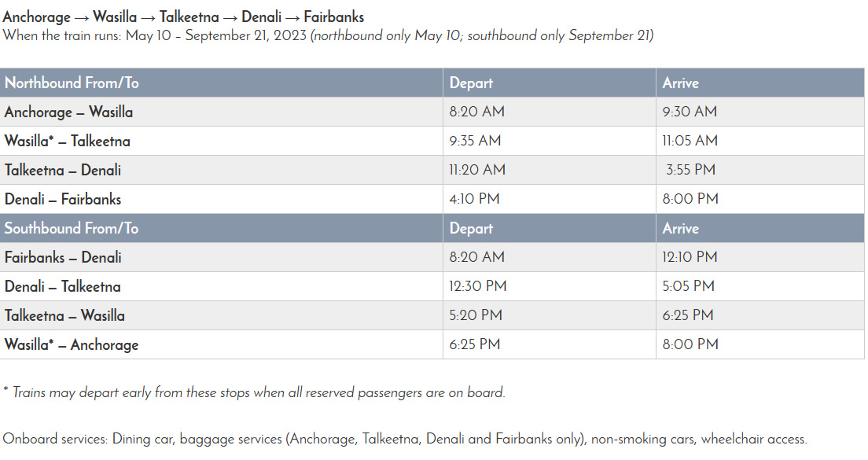Click the Wasilla* – Anchorage row label
Viewport: 868px width, 460px height.
pos(72,344)
